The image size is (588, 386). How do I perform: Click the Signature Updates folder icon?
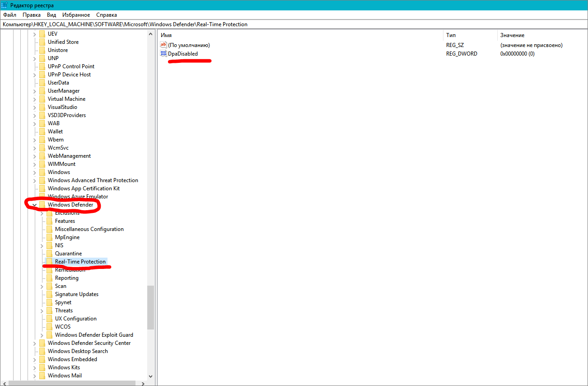[49, 294]
